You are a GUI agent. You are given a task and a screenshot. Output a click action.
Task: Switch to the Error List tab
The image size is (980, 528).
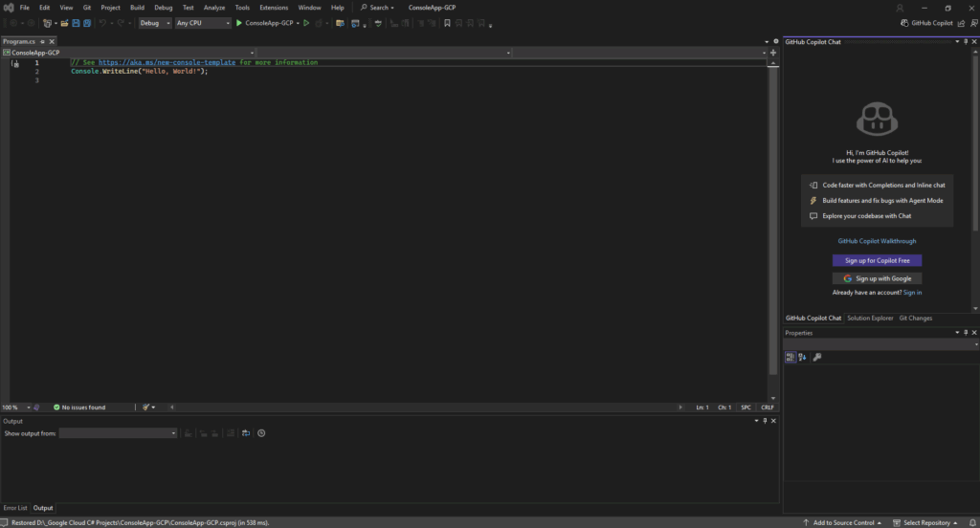tap(15, 508)
